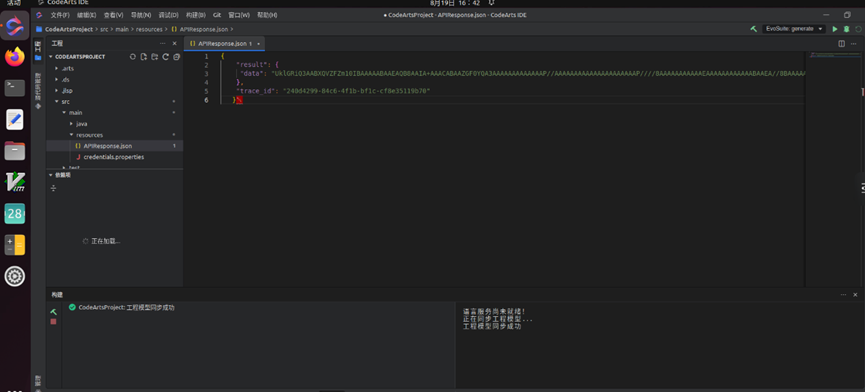Collapse all folders in project explorer

(x=177, y=57)
